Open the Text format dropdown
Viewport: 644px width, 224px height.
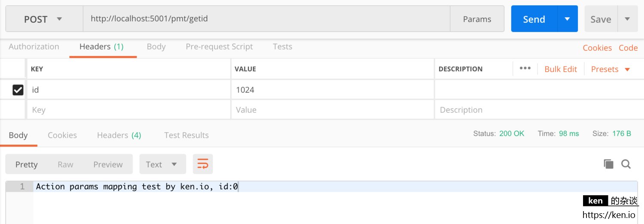162,164
